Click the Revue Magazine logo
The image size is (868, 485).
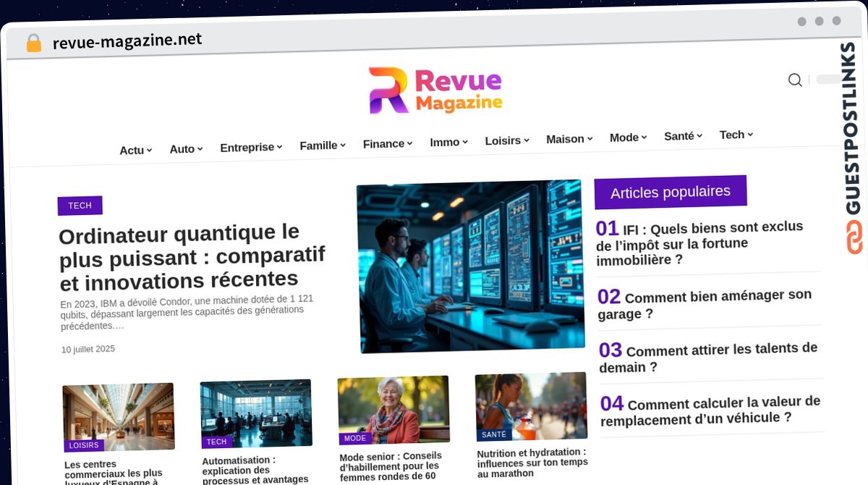(x=435, y=90)
